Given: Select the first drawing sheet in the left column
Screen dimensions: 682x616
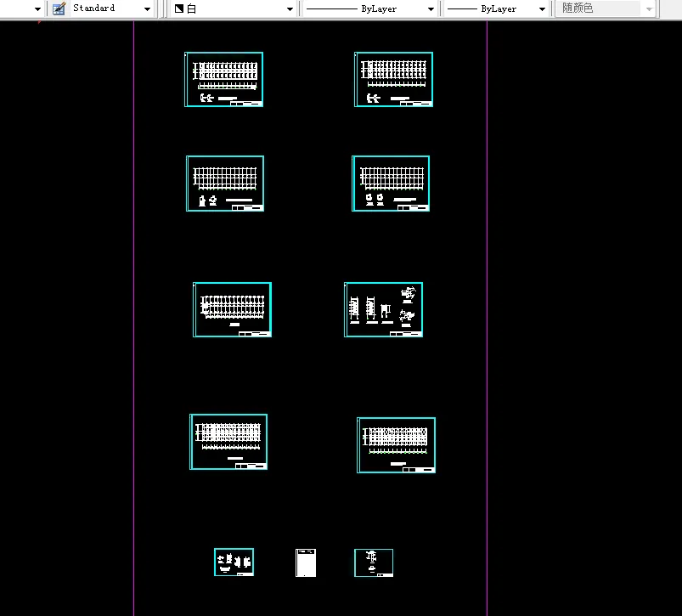Looking at the screenshot, I should click(x=224, y=79).
